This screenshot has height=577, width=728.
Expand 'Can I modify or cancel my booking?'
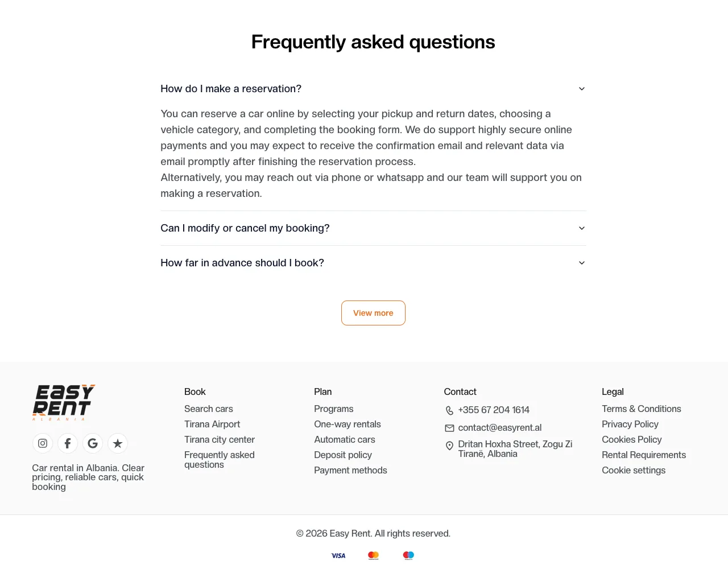click(373, 228)
